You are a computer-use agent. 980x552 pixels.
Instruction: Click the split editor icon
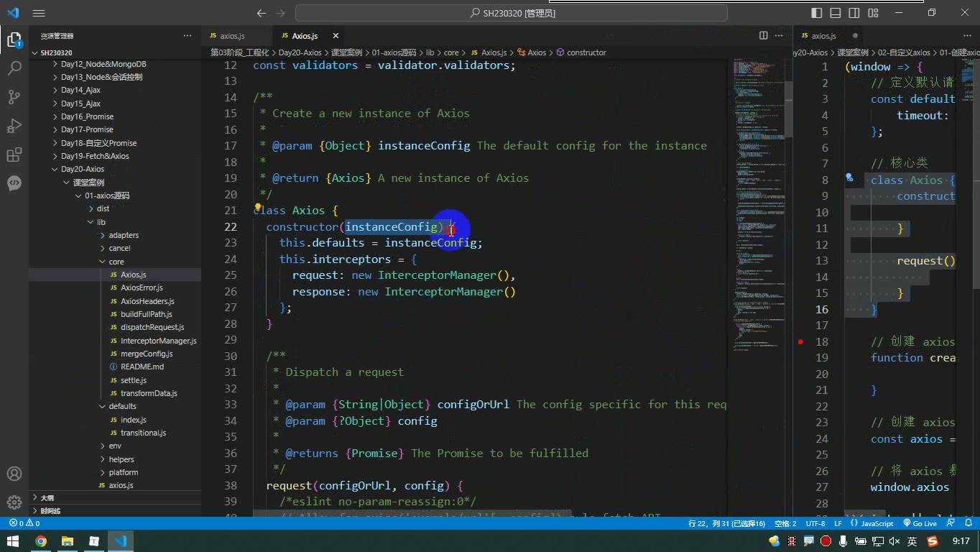pyautogui.click(x=763, y=35)
